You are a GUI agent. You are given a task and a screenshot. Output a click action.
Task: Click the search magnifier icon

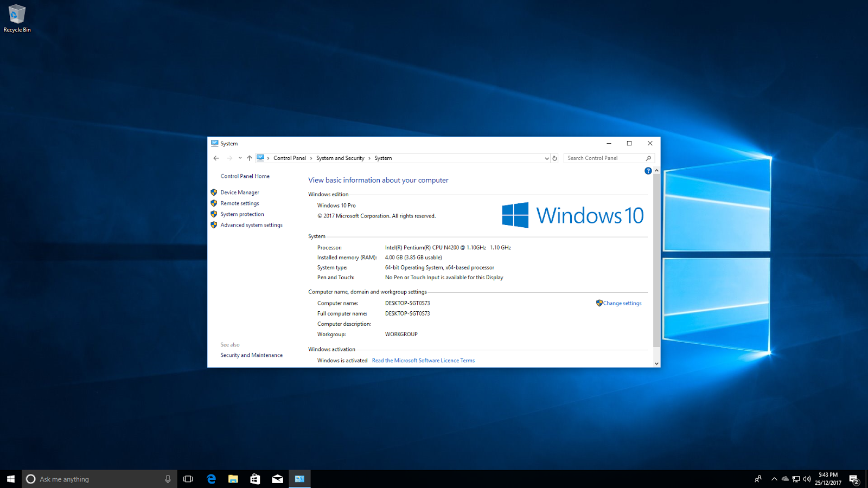648,158
